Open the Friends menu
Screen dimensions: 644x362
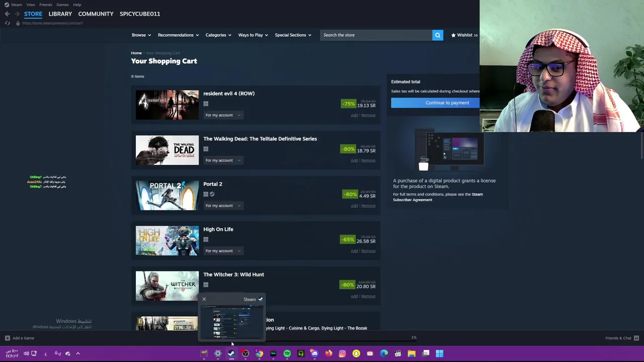(x=46, y=5)
